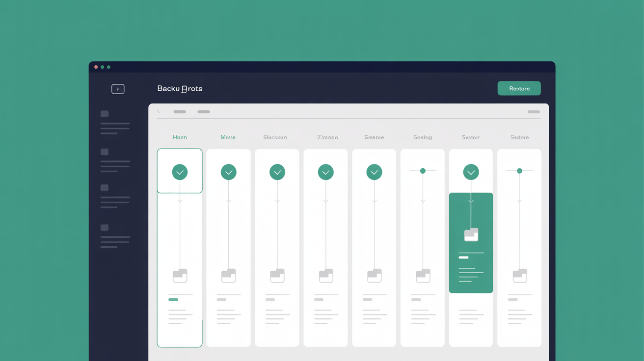Toggle the checkmark in highlighted Sestorr column

click(471, 172)
